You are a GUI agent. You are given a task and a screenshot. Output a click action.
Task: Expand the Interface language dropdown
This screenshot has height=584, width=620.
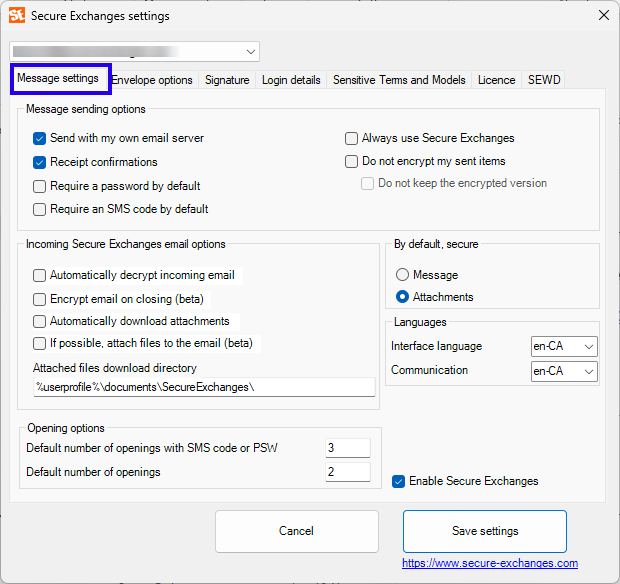(564, 346)
